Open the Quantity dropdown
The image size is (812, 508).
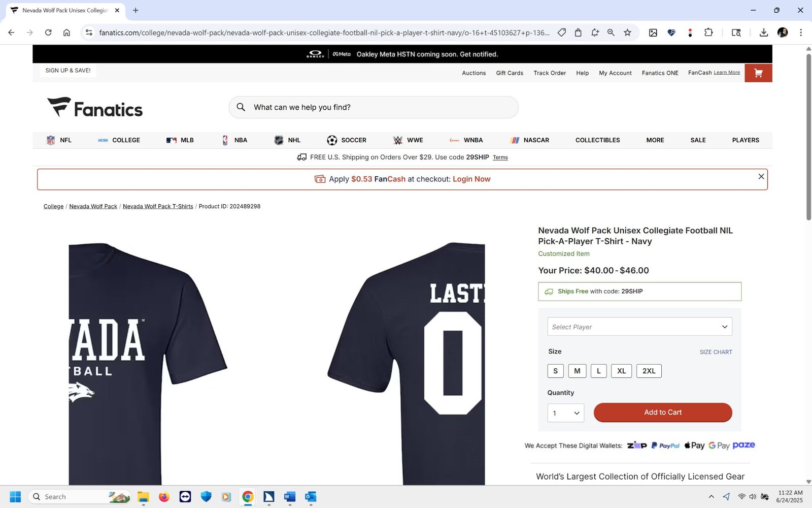pos(565,413)
